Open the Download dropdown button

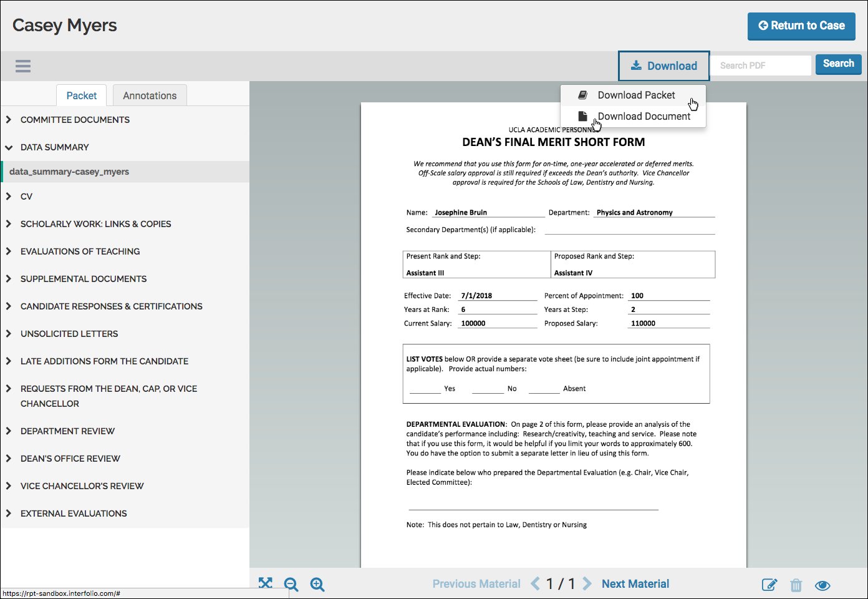coord(663,66)
